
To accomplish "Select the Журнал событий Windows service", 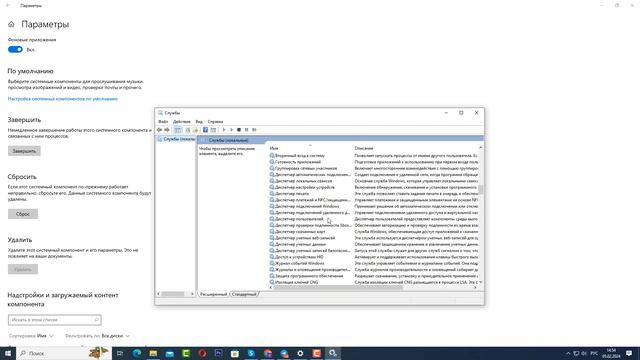I will point(300,263).
